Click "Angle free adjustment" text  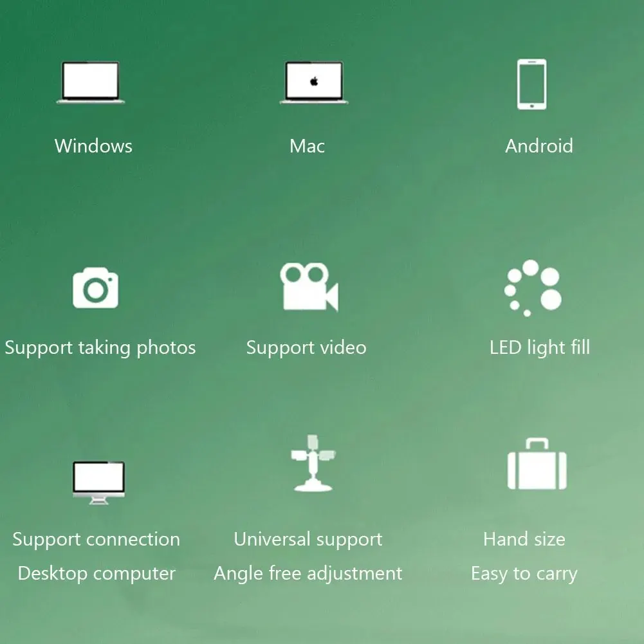pos(308,574)
